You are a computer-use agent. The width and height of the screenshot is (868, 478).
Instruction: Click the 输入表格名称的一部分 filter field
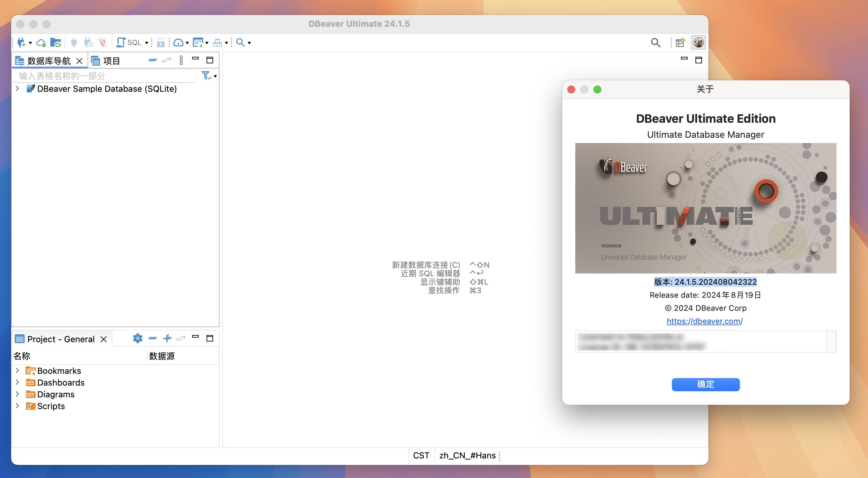pyautogui.click(x=104, y=76)
